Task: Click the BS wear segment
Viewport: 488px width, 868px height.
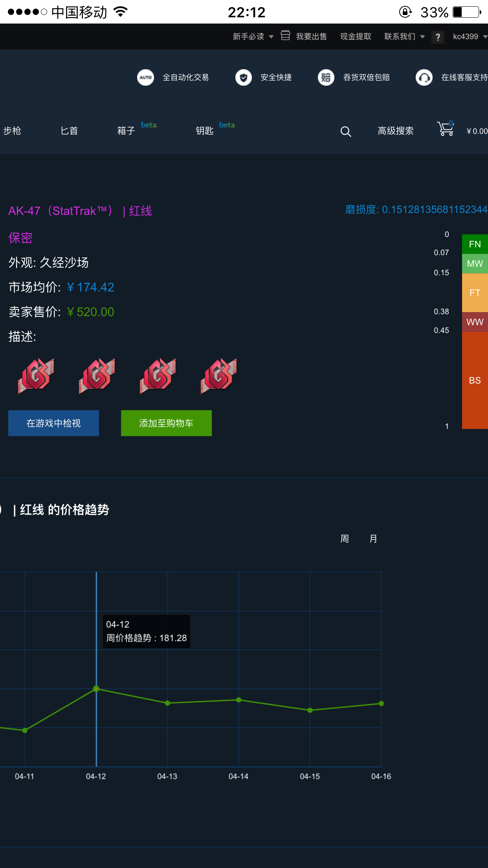Action: [475, 380]
